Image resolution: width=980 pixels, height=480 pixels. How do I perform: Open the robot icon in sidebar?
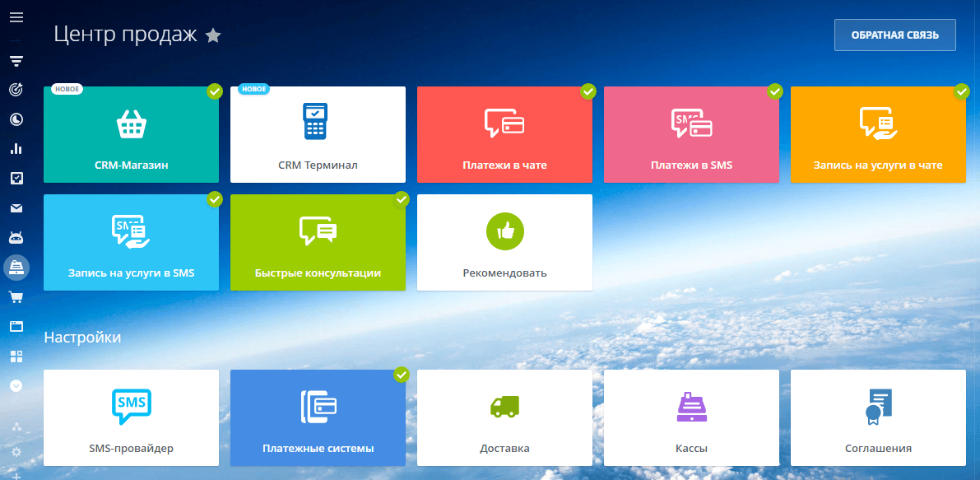point(16,237)
